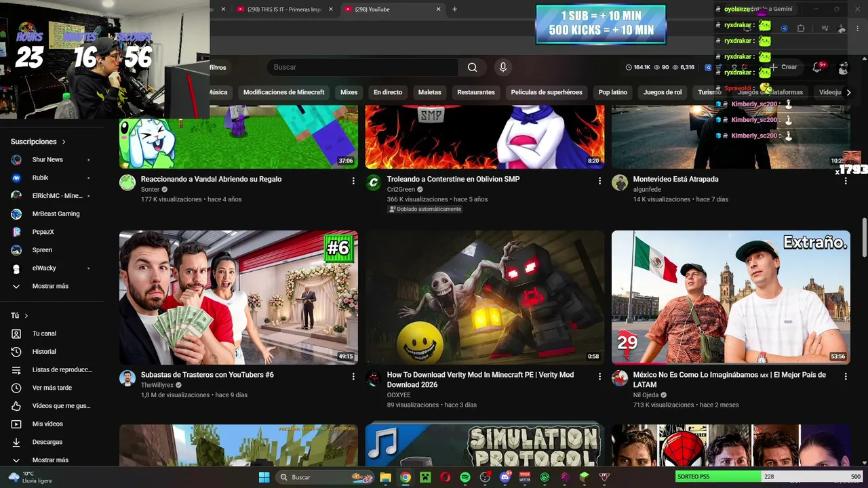The height and width of the screenshot is (488, 868).
Task: Click algunfede channel avatar
Action: [x=620, y=182]
